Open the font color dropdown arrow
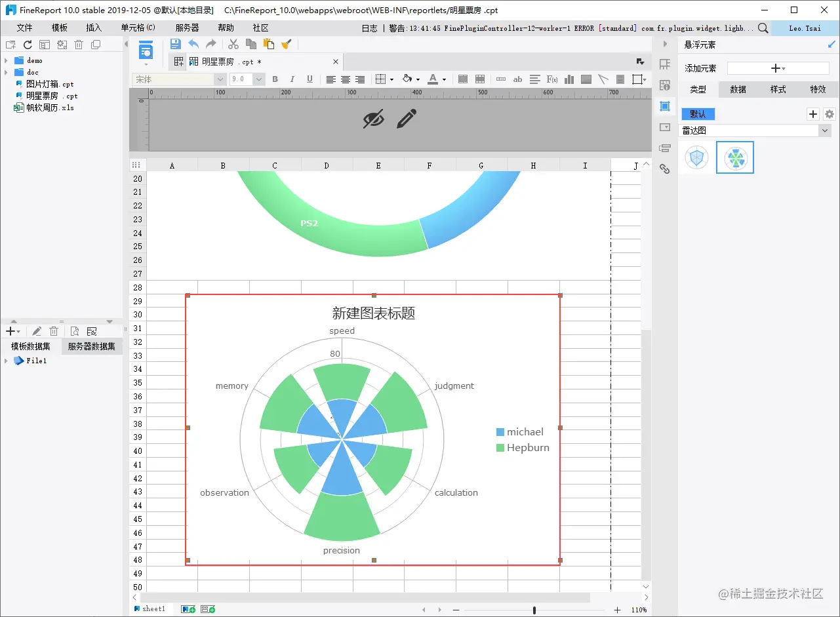This screenshot has height=617, width=840. (x=444, y=79)
